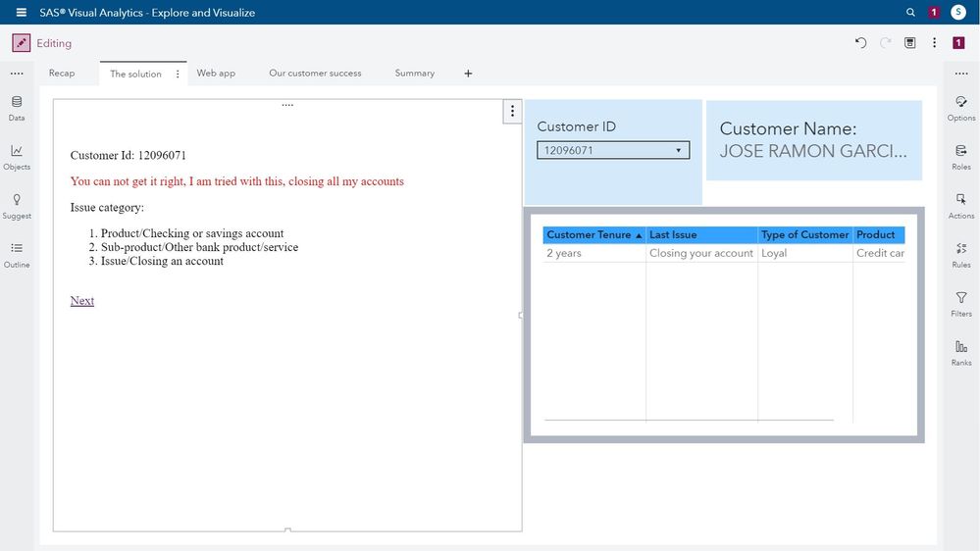Open the Data pane in left sidebar
This screenshot has width=980, height=551.
17,107
